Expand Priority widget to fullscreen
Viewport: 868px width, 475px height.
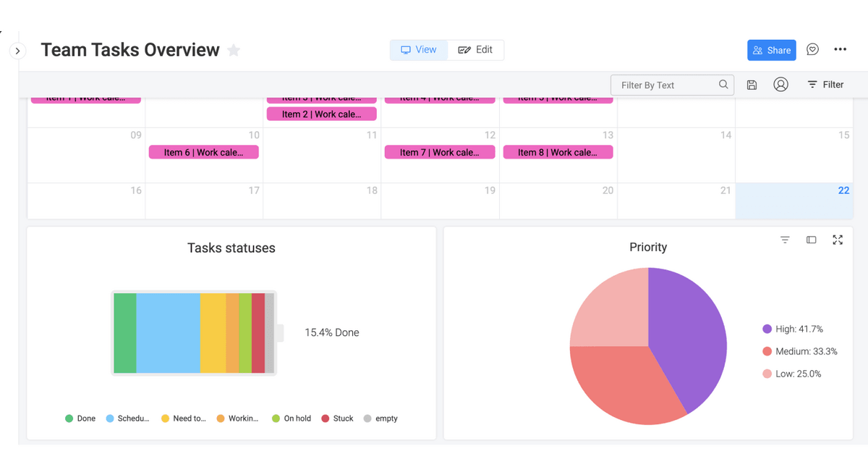pyautogui.click(x=838, y=240)
